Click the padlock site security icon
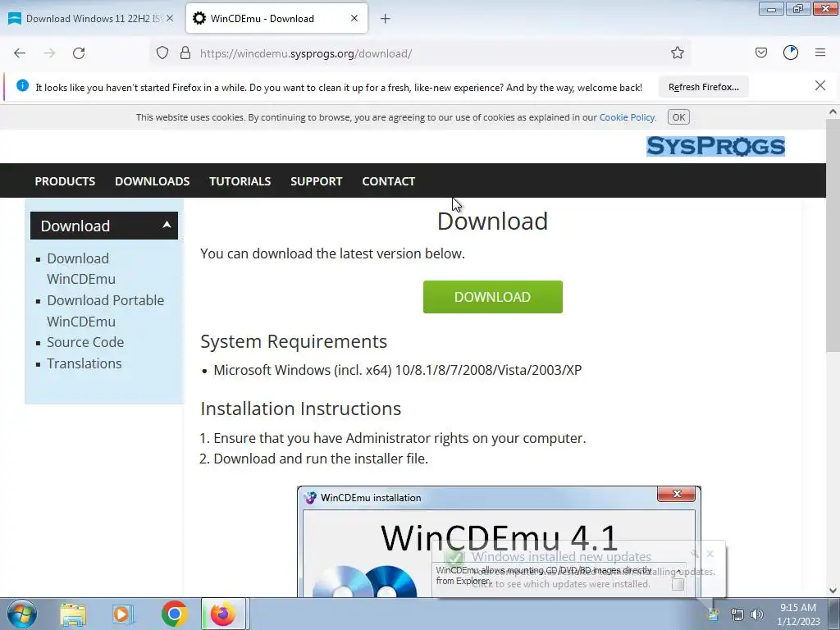 185,53
